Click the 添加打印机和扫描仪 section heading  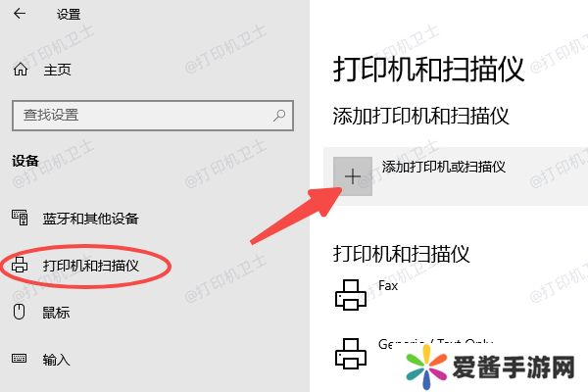coord(420,116)
